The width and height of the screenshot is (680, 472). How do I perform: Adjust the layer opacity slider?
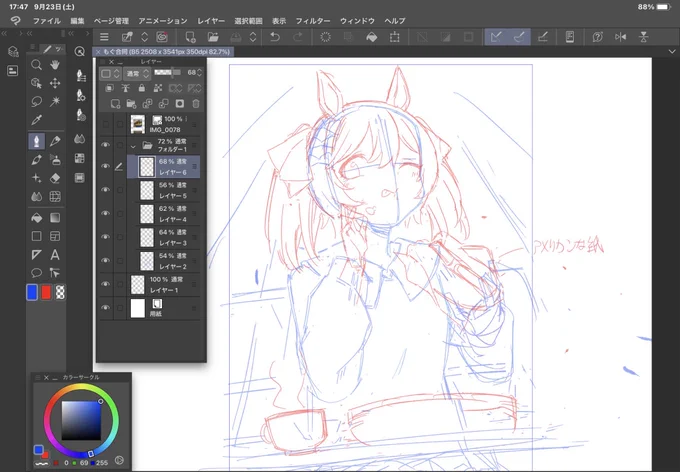167,73
